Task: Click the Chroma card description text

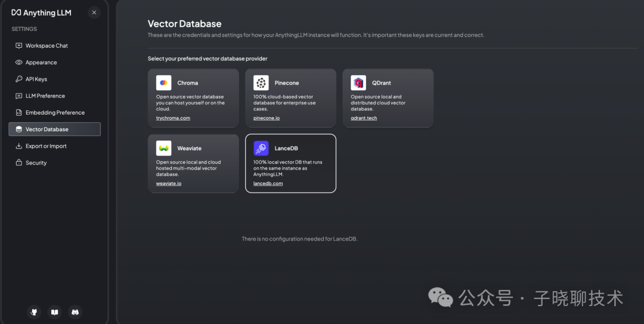Action: [190, 103]
